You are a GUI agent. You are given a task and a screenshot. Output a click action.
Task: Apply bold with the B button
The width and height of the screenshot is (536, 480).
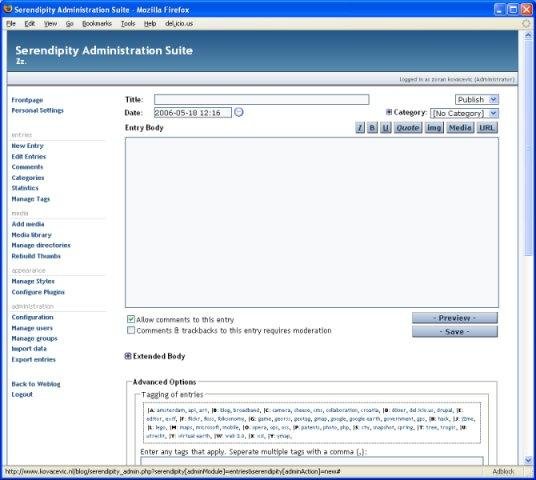click(x=372, y=128)
